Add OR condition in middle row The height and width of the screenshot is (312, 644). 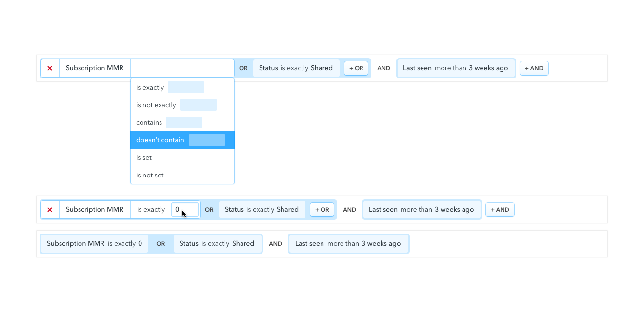(x=322, y=210)
